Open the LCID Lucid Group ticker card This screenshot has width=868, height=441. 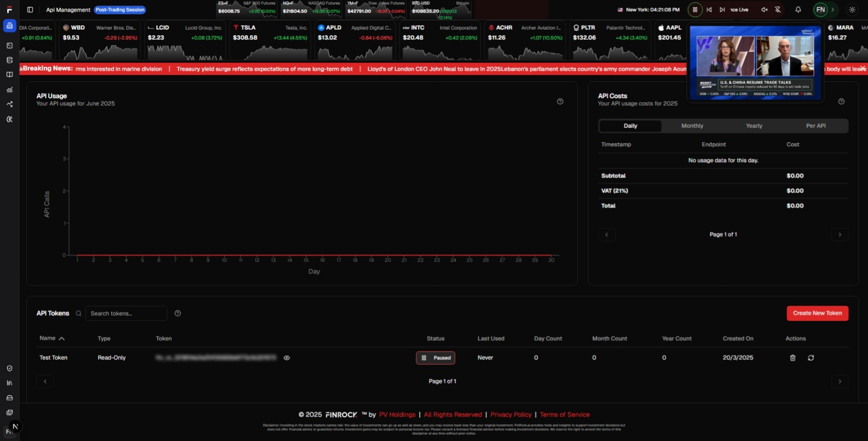185,41
